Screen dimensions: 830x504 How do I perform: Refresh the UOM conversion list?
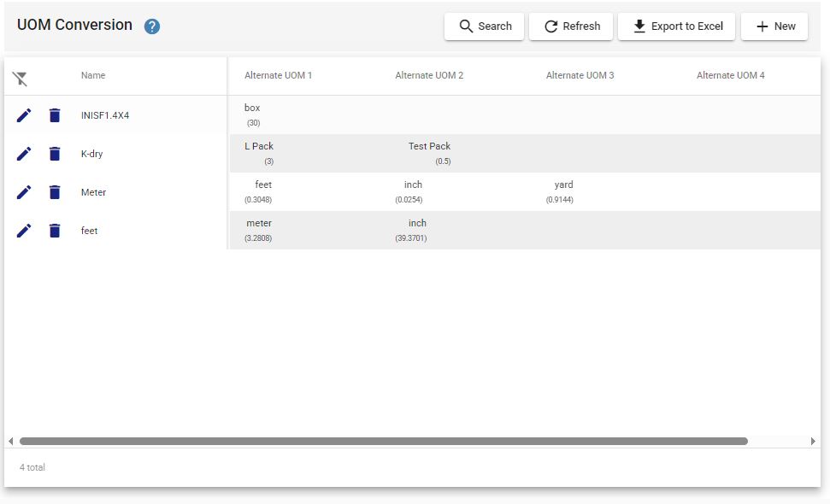(x=571, y=26)
